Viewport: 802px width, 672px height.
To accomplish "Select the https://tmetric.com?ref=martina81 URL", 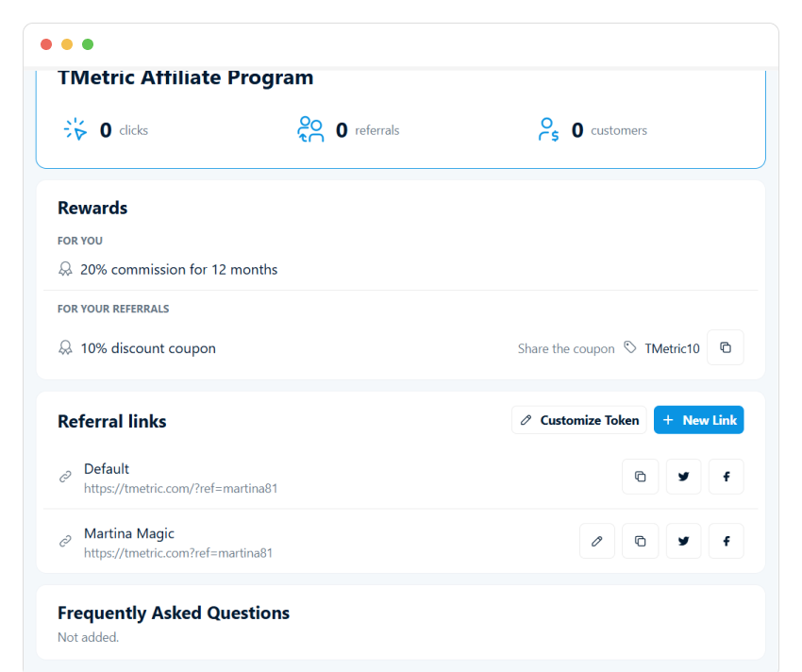I will coord(178,553).
